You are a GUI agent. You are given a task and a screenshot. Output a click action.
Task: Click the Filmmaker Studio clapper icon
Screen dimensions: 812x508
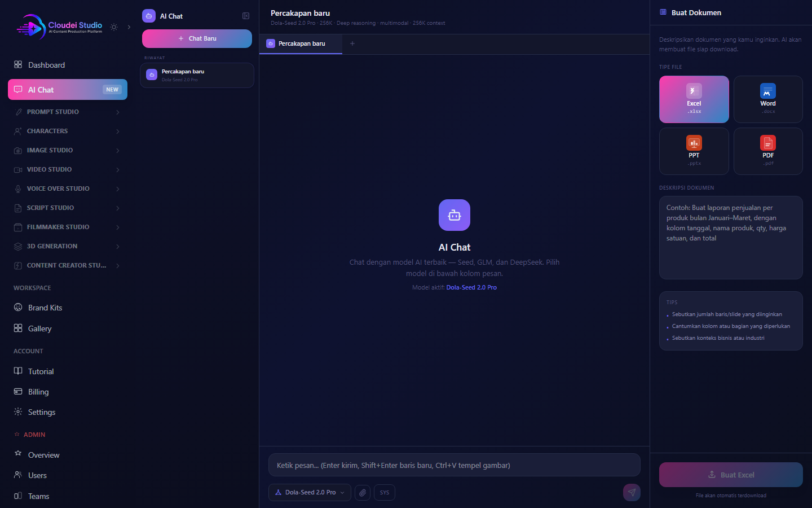[18, 227]
